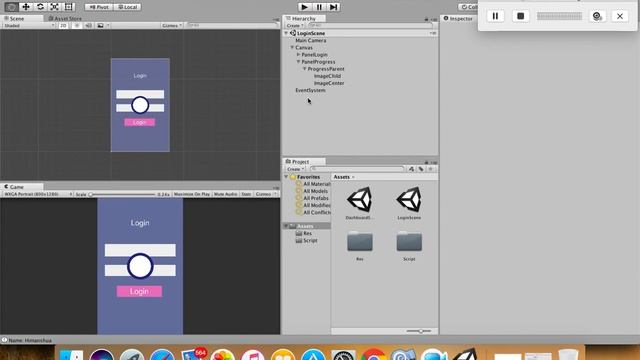Stop the screen recording
640x360 pixels.
click(x=520, y=16)
